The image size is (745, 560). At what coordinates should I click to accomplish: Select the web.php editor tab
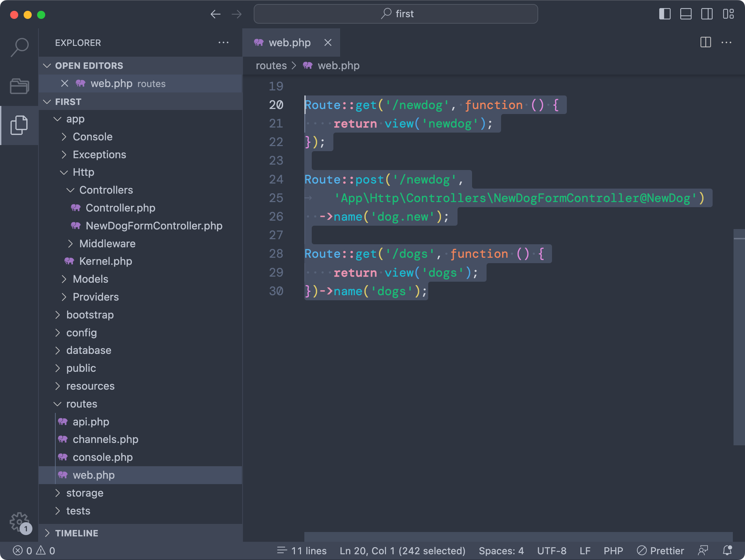(289, 43)
